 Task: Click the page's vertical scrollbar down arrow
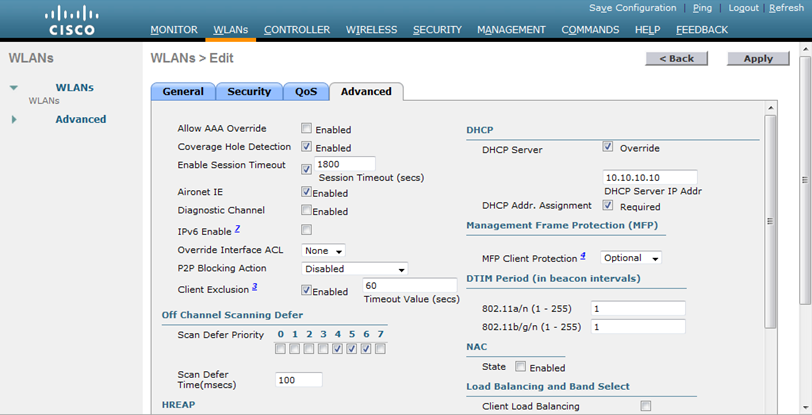[x=805, y=408]
